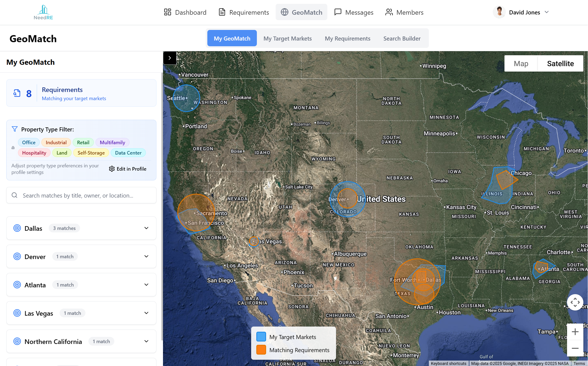Open map Keyboard shortcuts
The height and width of the screenshot is (366, 588).
click(449, 364)
